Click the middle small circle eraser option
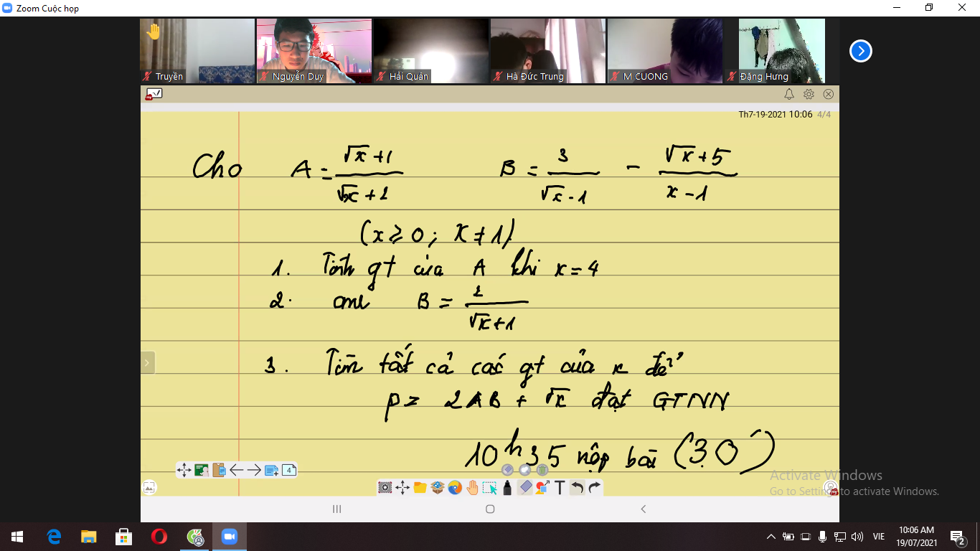The image size is (980, 551). pos(525,470)
